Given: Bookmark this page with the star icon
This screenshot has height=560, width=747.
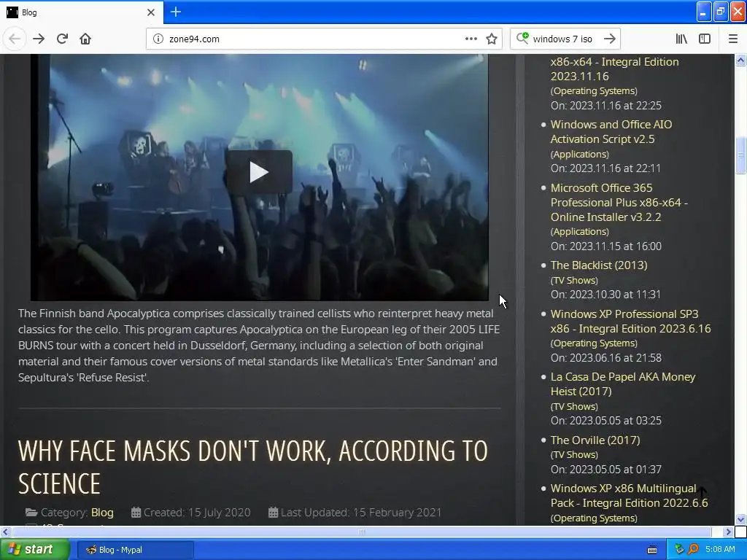Looking at the screenshot, I should point(492,39).
